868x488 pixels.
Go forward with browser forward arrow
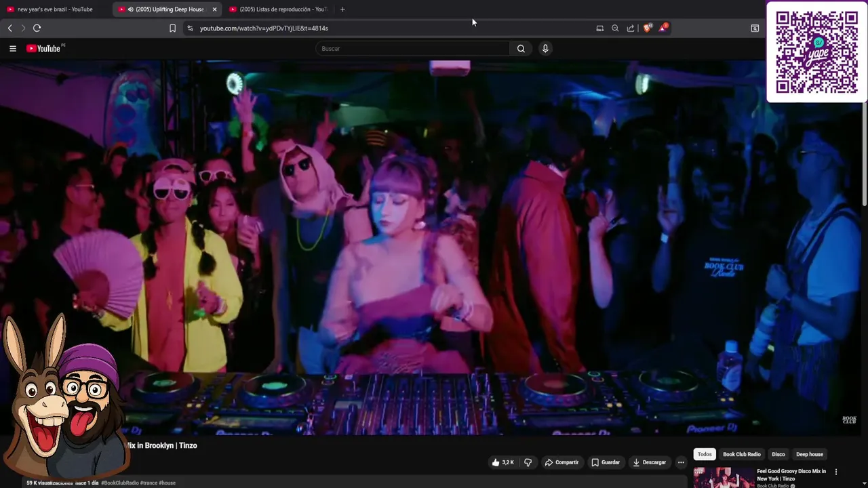pyautogui.click(x=23, y=28)
